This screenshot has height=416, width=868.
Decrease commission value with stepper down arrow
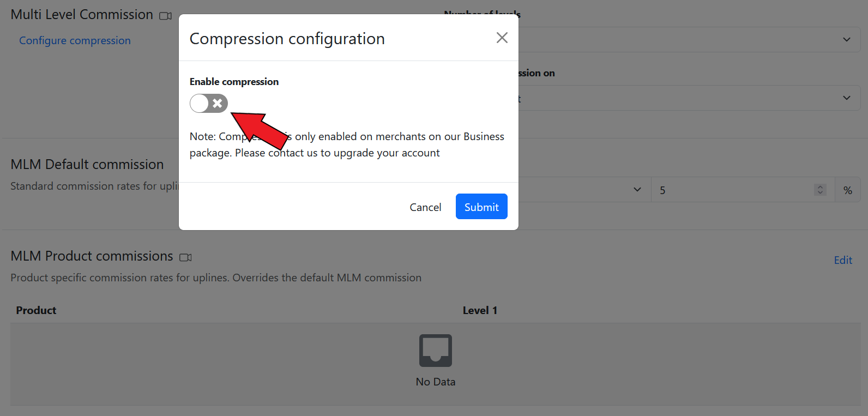[x=820, y=193]
